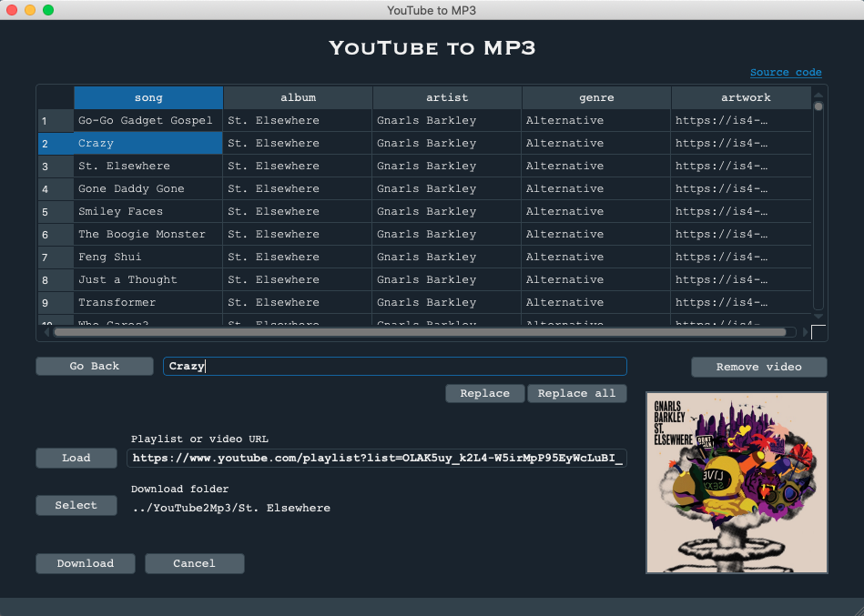Load the playlist URL
Screen dimensions: 864x616
76,458
